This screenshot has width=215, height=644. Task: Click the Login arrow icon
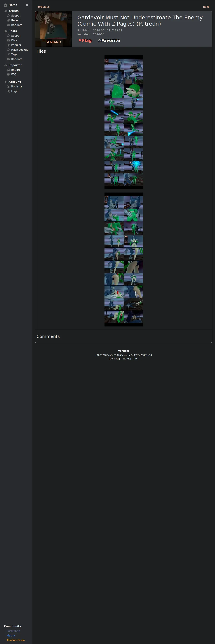pyautogui.click(x=9, y=91)
